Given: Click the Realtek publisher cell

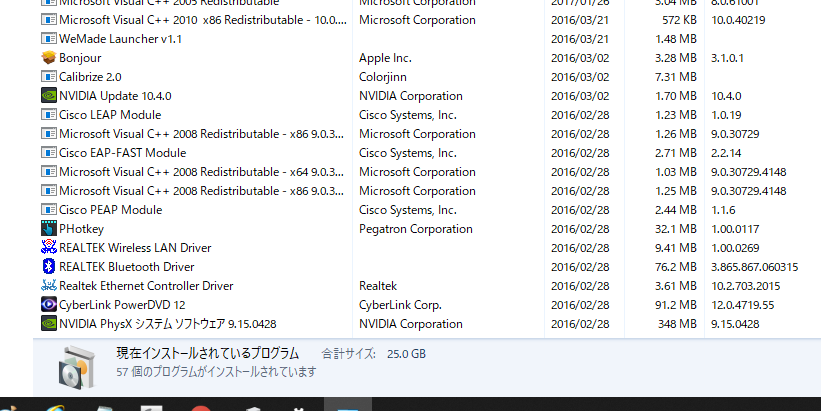Looking at the screenshot, I should click(378, 286).
